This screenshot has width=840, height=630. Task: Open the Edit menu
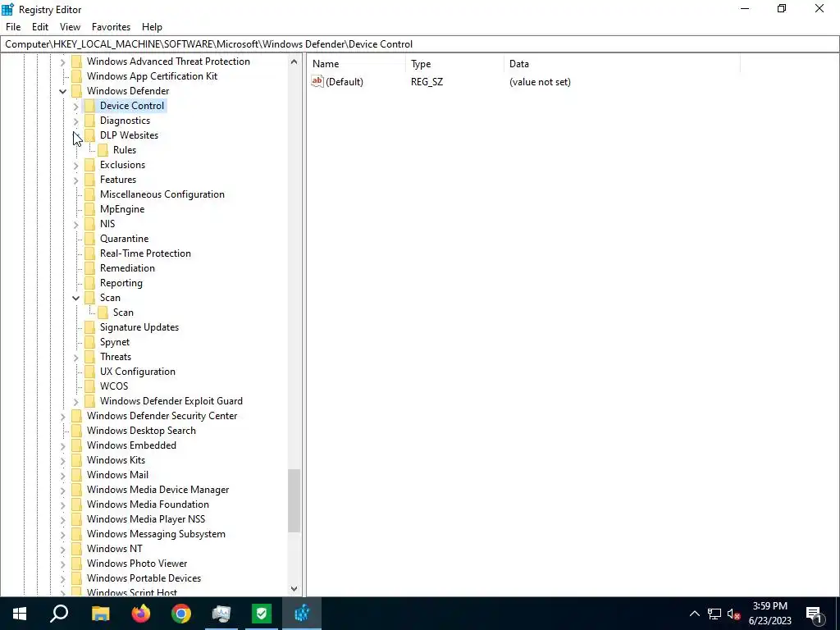pyautogui.click(x=40, y=27)
